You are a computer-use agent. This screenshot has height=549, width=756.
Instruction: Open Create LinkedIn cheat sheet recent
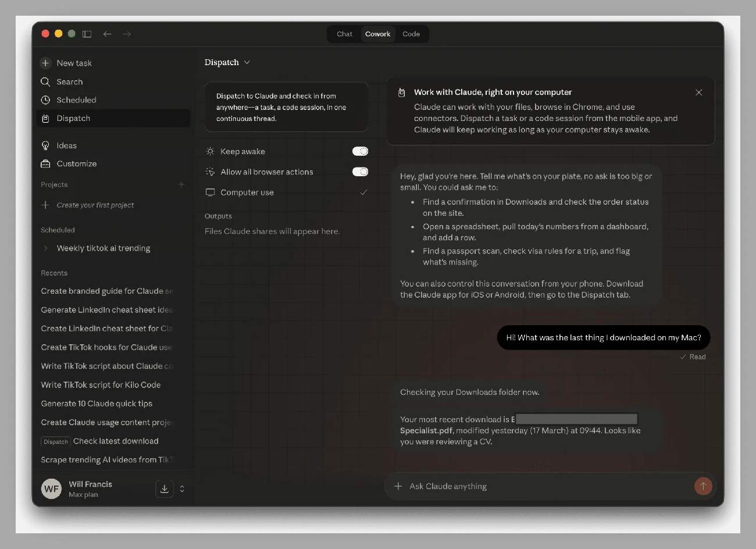coord(108,329)
